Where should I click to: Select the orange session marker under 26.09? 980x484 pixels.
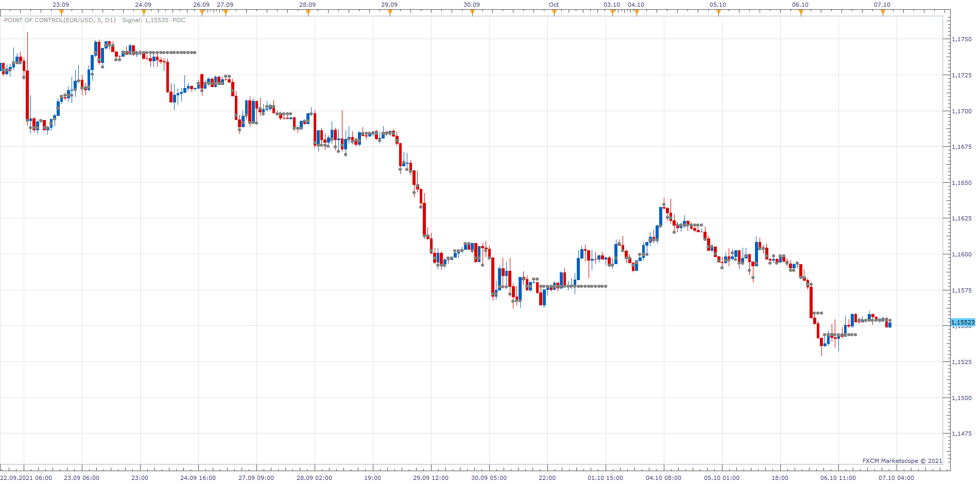click(202, 13)
